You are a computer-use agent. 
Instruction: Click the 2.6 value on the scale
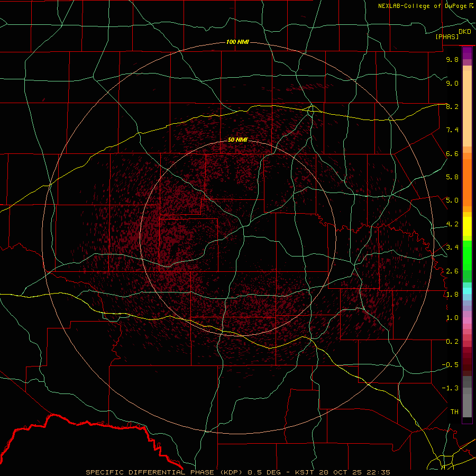[452, 271]
